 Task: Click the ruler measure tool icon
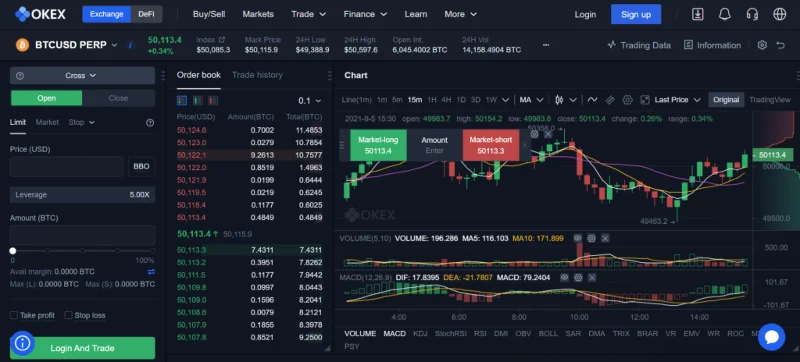point(610,100)
